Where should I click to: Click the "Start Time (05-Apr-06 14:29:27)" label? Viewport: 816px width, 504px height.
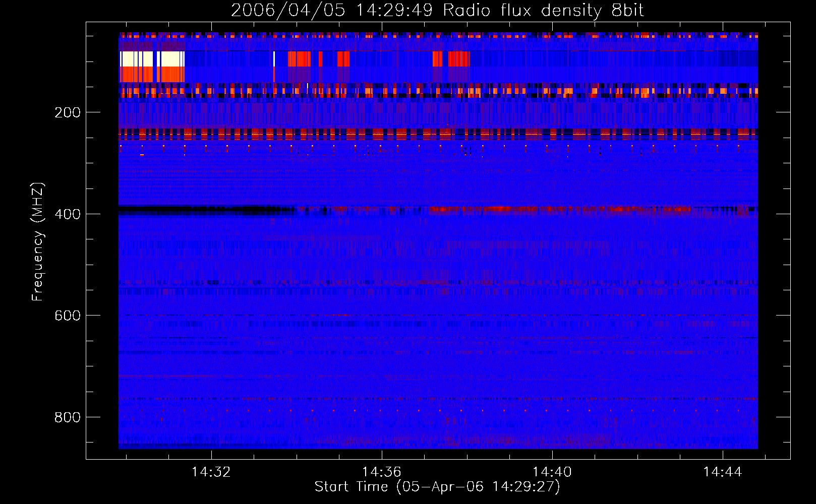click(437, 487)
